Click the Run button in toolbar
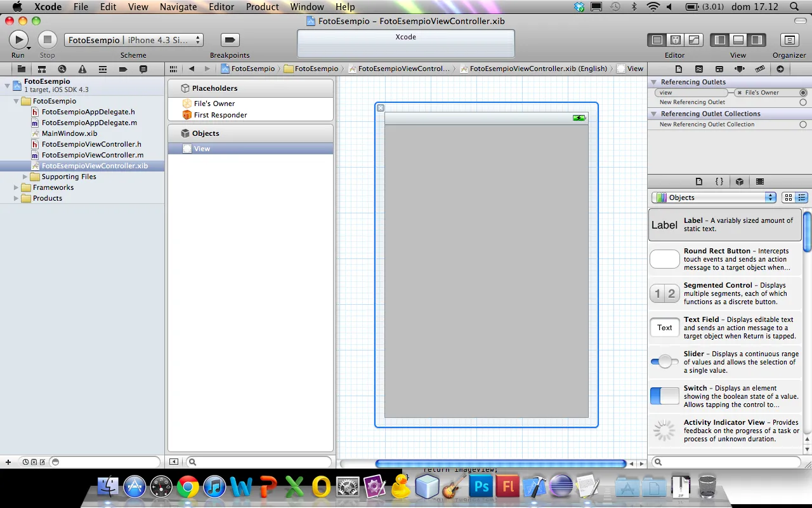This screenshot has height=508, width=812. pyautogui.click(x=18, y=39)
